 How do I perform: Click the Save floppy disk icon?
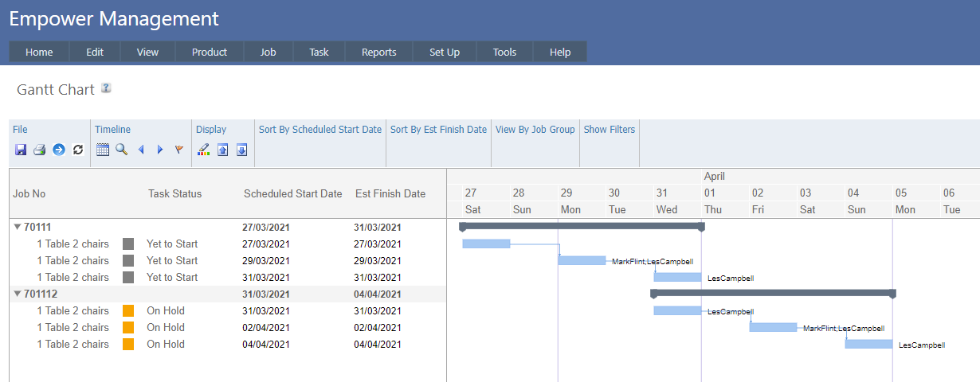21,150
